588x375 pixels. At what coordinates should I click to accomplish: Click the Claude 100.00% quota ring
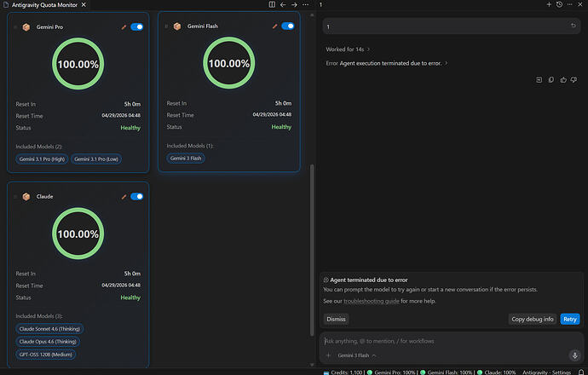pos(78,234)
